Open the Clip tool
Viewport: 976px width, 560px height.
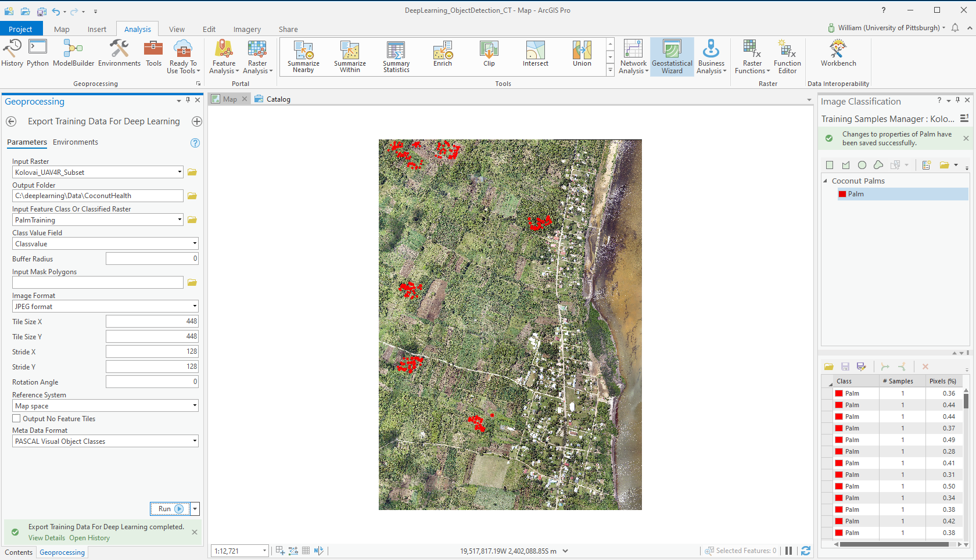(x=489, y=54)
